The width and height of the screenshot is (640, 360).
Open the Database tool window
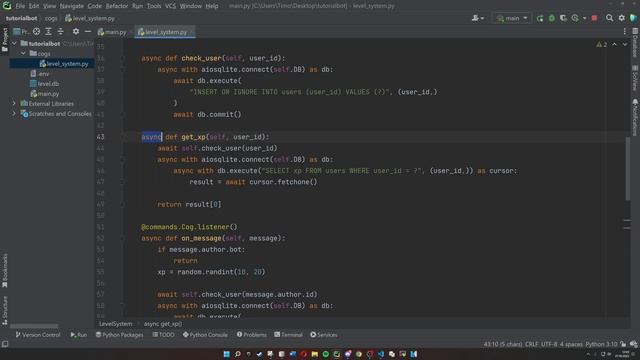tap(635, 42)
